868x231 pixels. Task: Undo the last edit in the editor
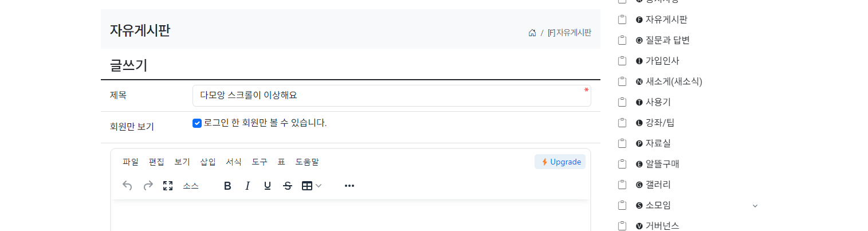128,186
